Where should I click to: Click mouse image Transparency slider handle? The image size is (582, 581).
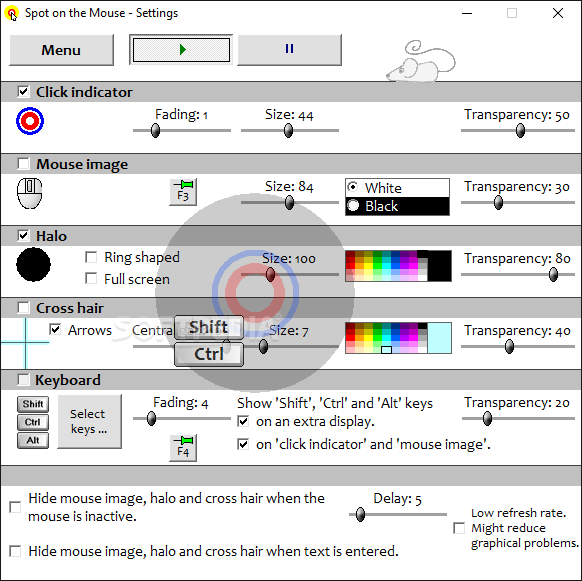[x=498, y=202]
